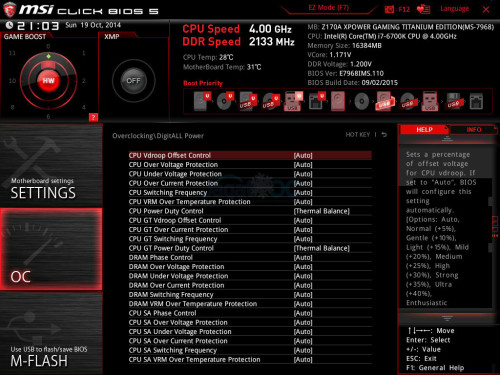Change CPU GT Power Duty Control value
The height and width of the screenshot is (375, 500).
[x=322, y=248]
